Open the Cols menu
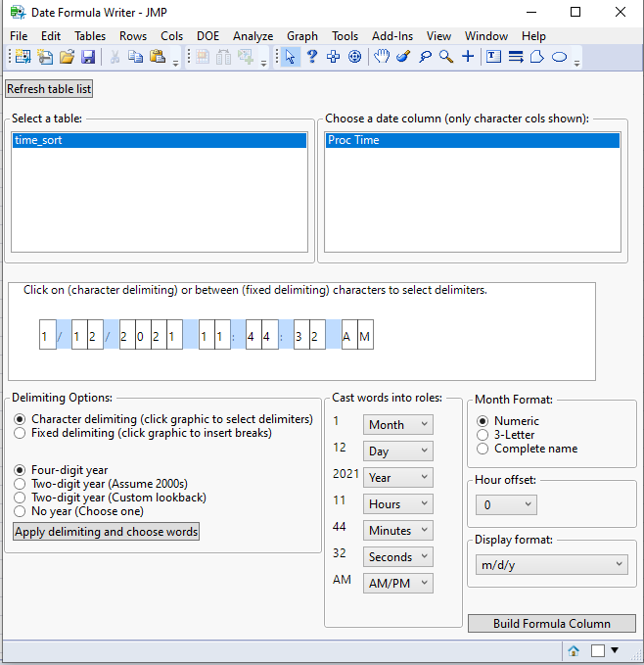Image resolution: width=644 pixels, height=665 pixels. point(171,36)
